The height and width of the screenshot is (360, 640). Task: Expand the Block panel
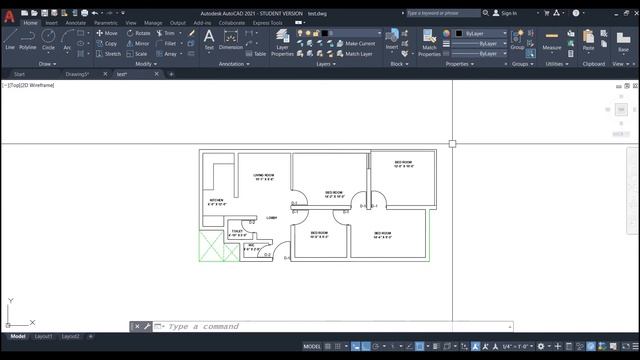coord(399,64)
